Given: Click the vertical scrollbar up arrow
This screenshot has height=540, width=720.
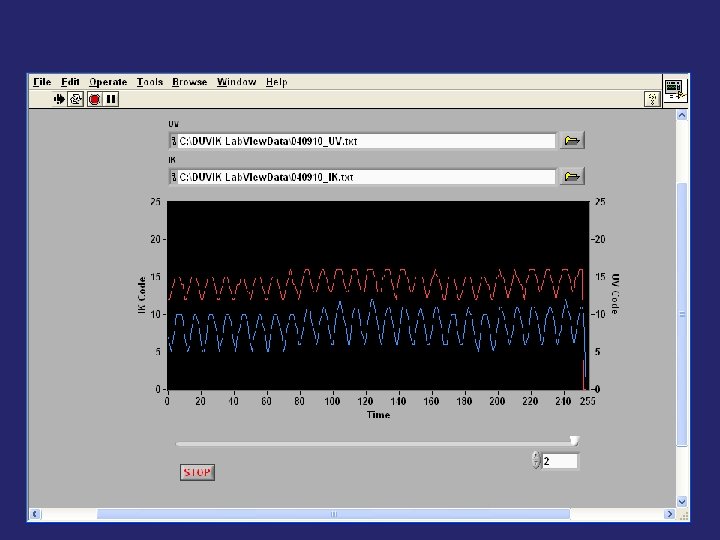Looking at the screenshot, I should click(682, 116).
